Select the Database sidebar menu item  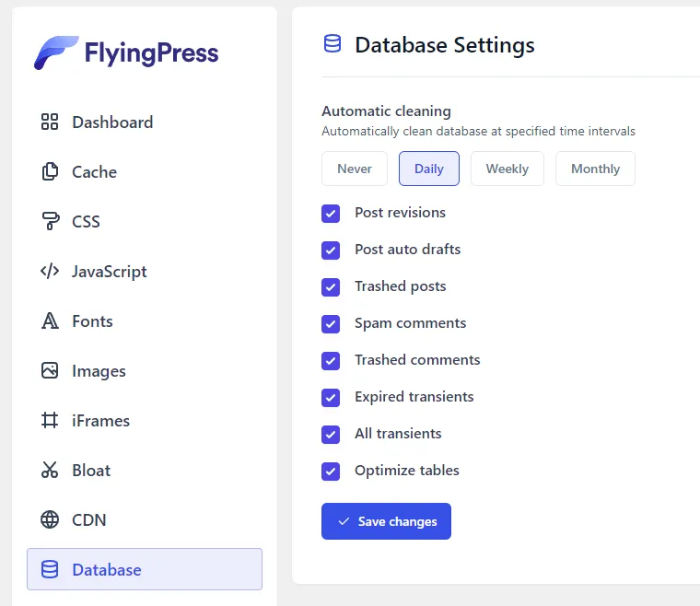click(x=145, y=570)
